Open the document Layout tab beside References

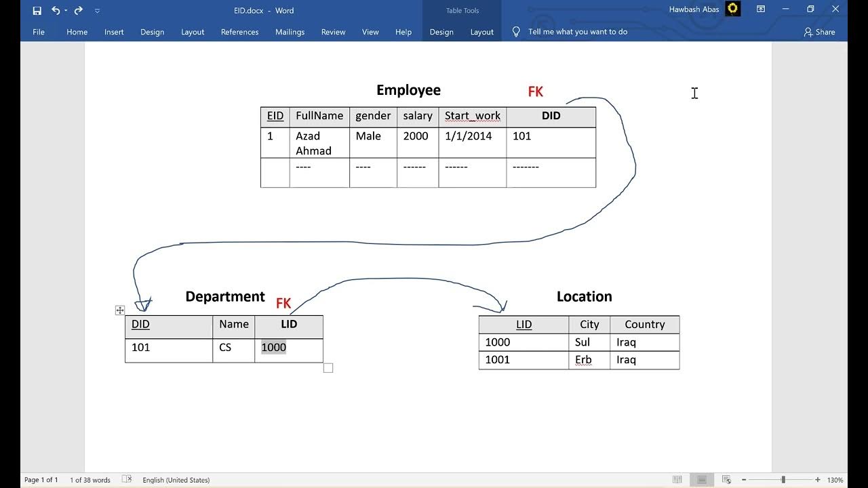[193, 32]
